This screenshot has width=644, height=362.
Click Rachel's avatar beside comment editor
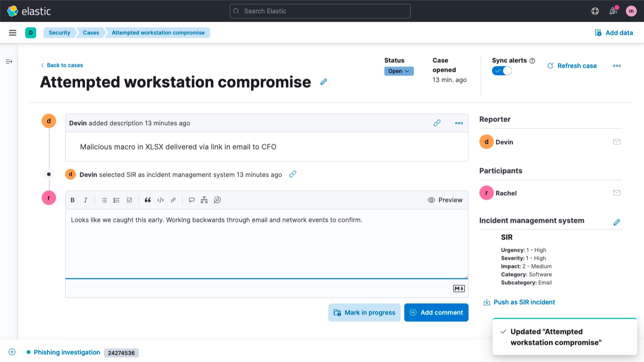(49, 197)
